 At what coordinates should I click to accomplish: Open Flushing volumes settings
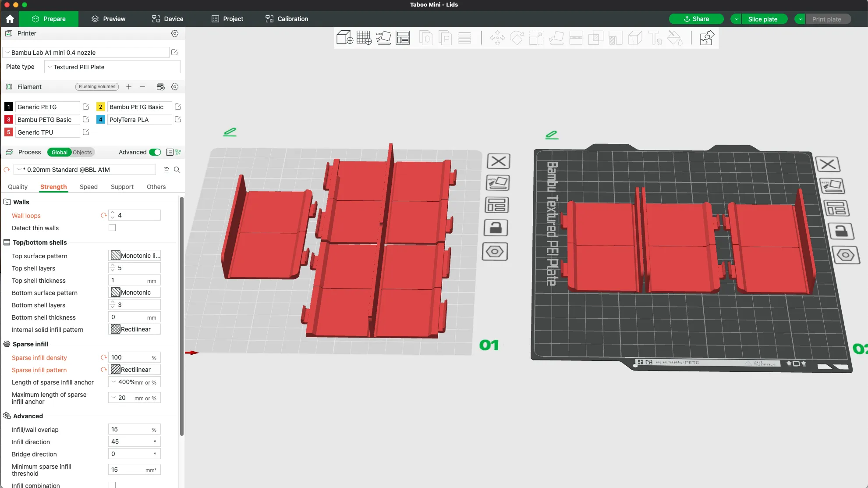point(97,87)
